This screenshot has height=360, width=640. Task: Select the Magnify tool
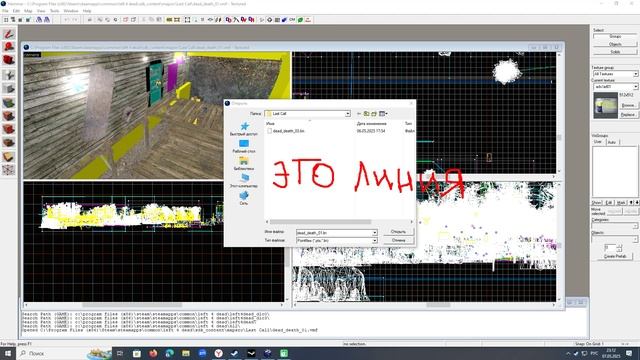(x=9, y=47)
